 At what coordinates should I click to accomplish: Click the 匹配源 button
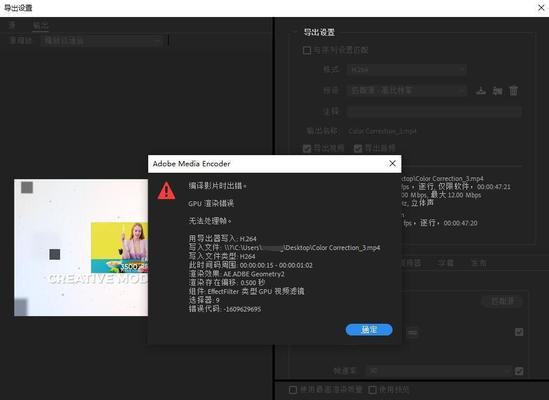[502, 301]
